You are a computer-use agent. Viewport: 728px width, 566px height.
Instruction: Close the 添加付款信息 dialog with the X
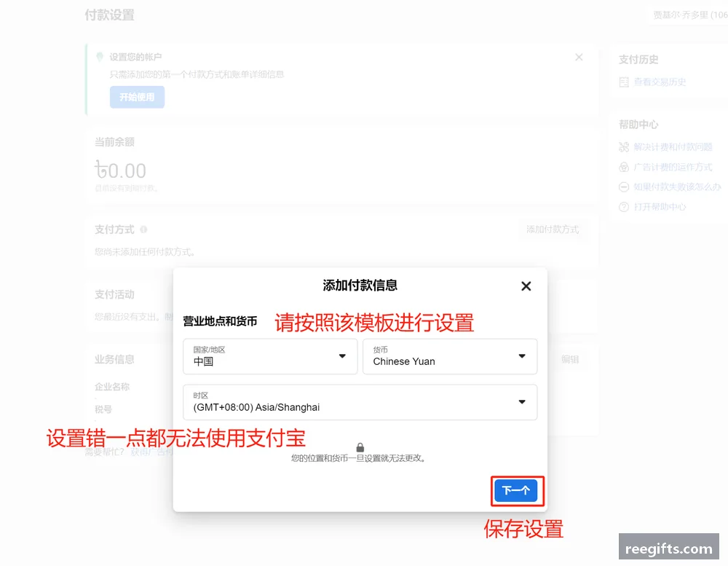[526, 286]
